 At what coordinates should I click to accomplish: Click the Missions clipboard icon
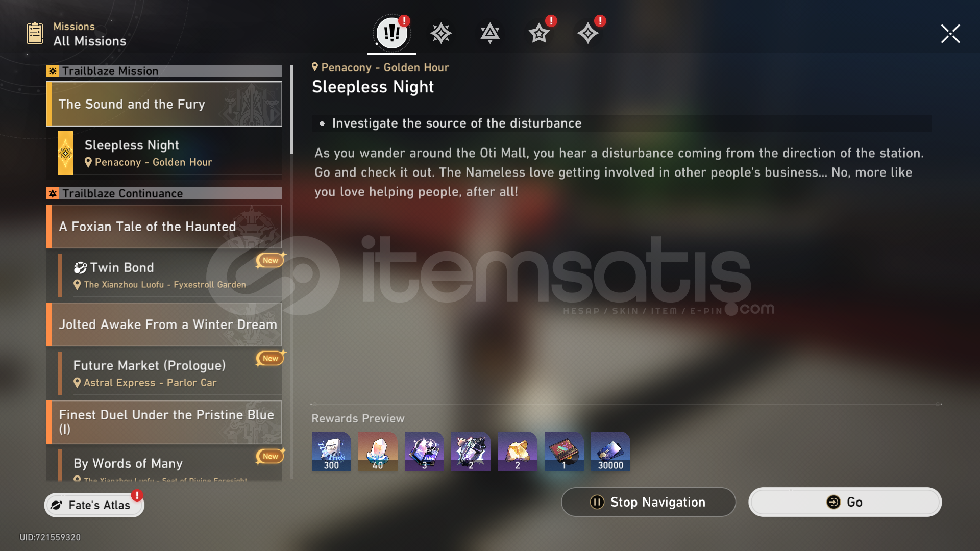[35, 34]
